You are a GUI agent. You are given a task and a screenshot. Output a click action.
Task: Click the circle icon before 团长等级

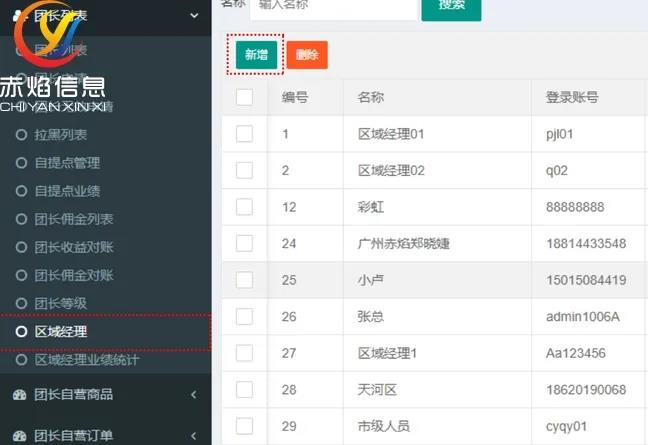(21, 303)
